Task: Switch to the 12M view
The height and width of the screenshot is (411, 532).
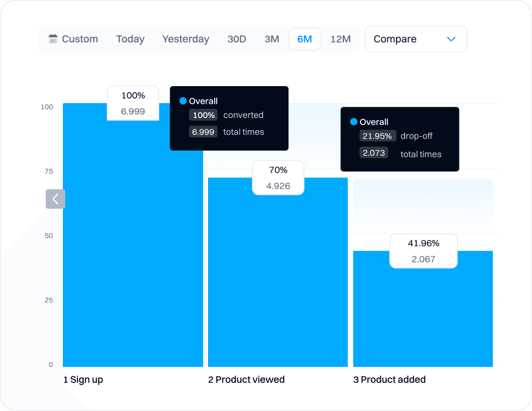Action: [340, 38]
